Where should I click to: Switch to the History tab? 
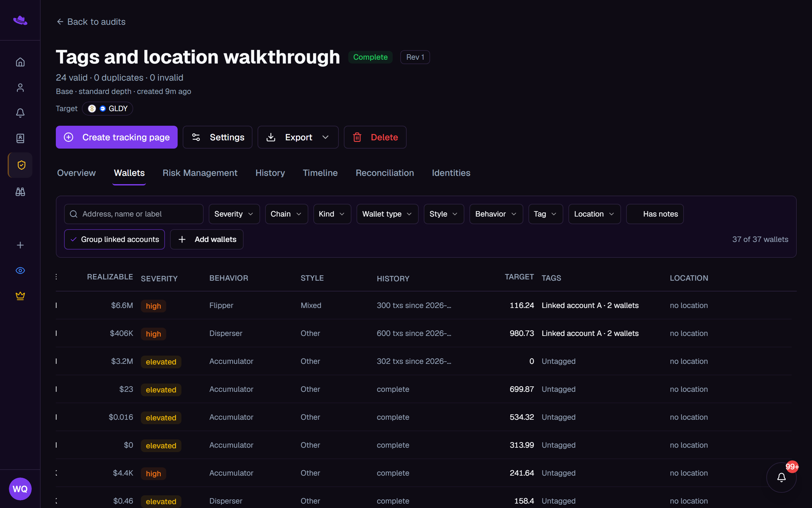[x=270, y=173]
